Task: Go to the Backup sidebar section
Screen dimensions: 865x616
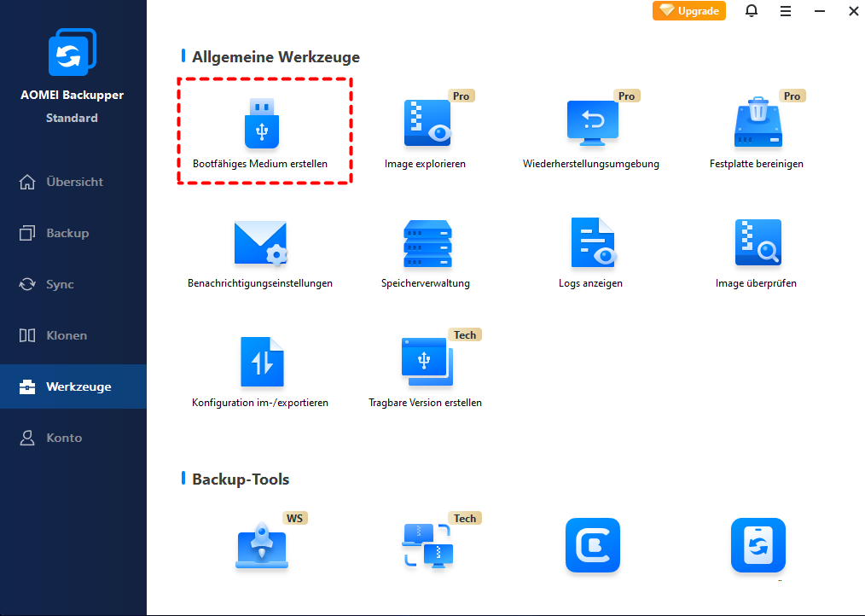Action: [x=73, y=233]
